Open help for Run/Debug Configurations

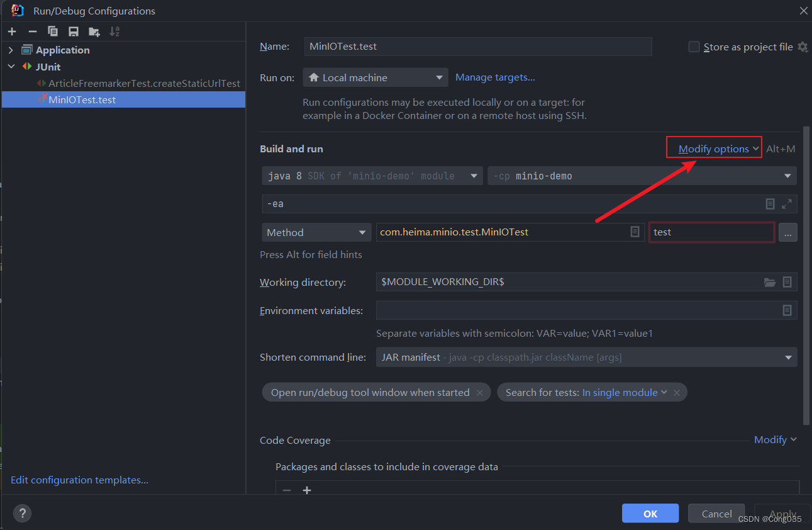[x=21, y=513]
